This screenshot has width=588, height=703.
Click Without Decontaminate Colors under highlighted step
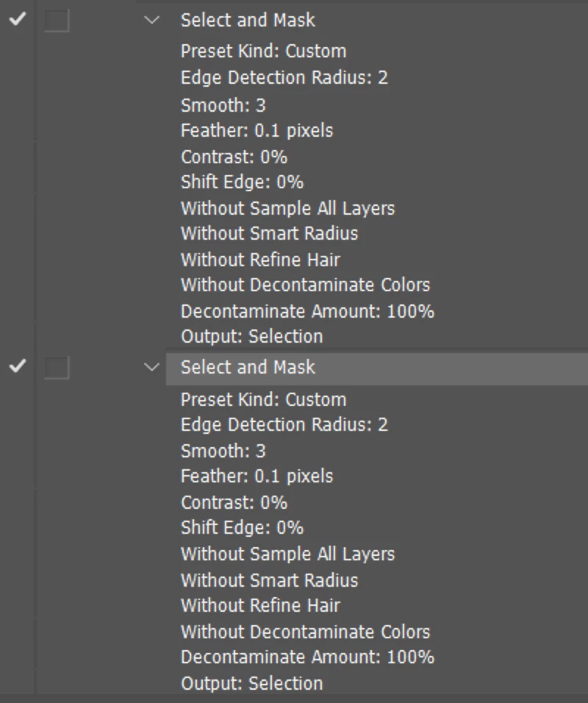(x=305, y=632)
